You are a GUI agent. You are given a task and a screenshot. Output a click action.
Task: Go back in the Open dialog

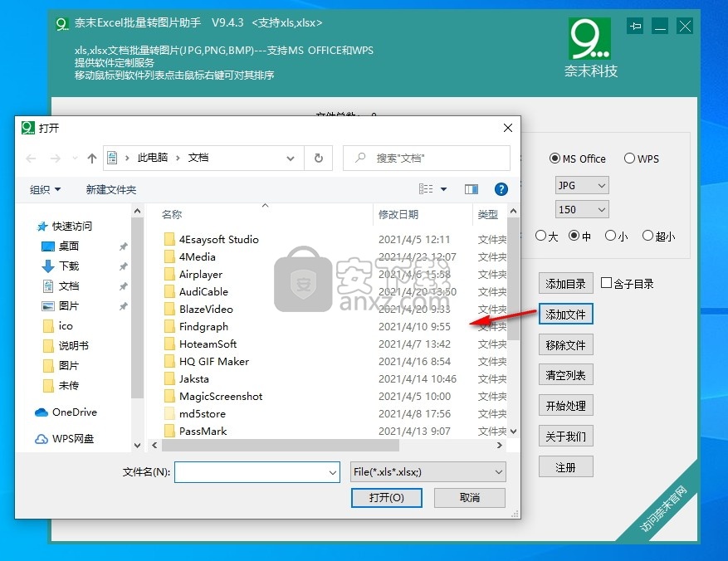pyautogui.click(x=31, y=159)
